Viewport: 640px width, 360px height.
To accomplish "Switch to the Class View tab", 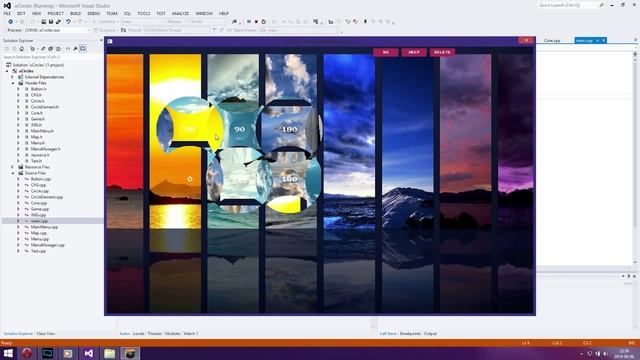I will click(46, 334).
